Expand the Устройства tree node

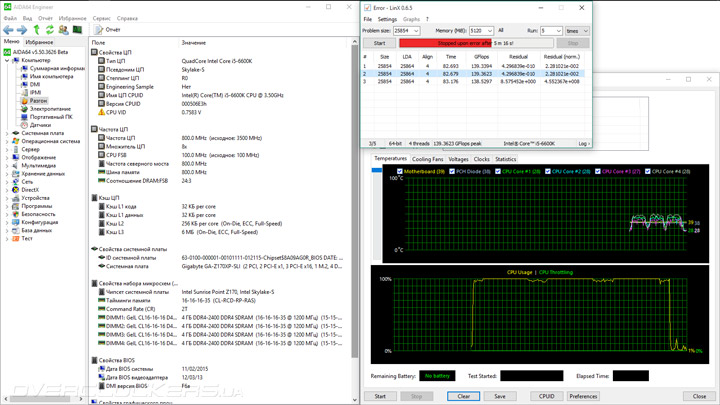(7, 198)
